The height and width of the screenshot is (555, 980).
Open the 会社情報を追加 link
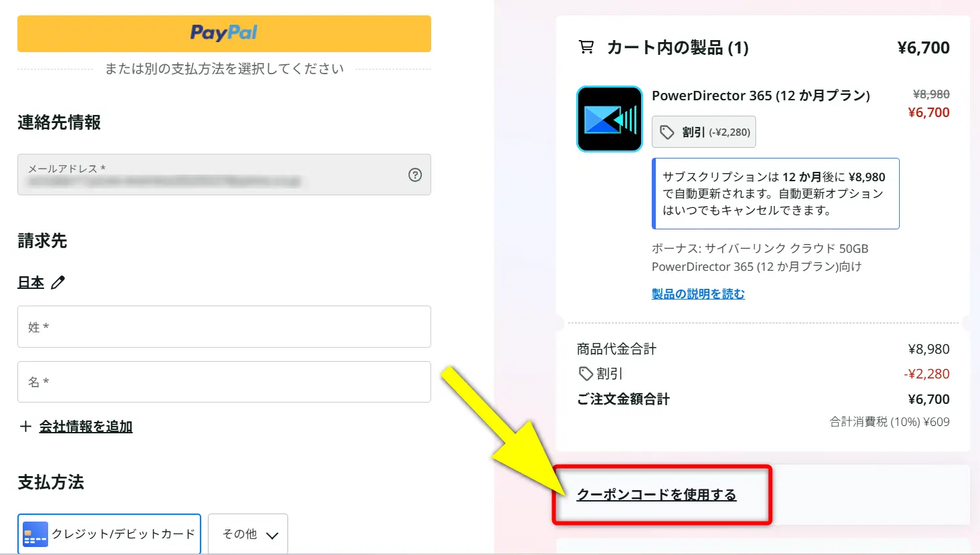(86, 426)
